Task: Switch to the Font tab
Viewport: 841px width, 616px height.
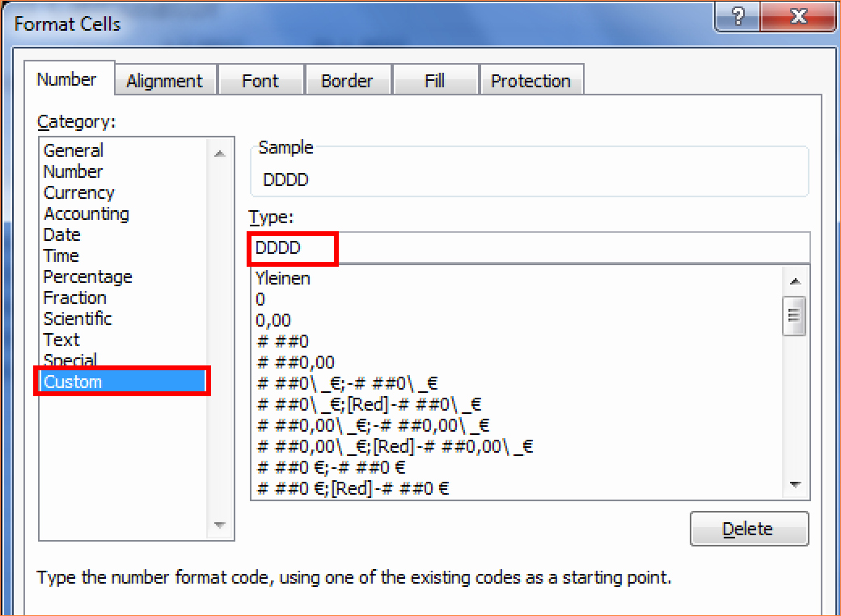Action: coord(260,80)
